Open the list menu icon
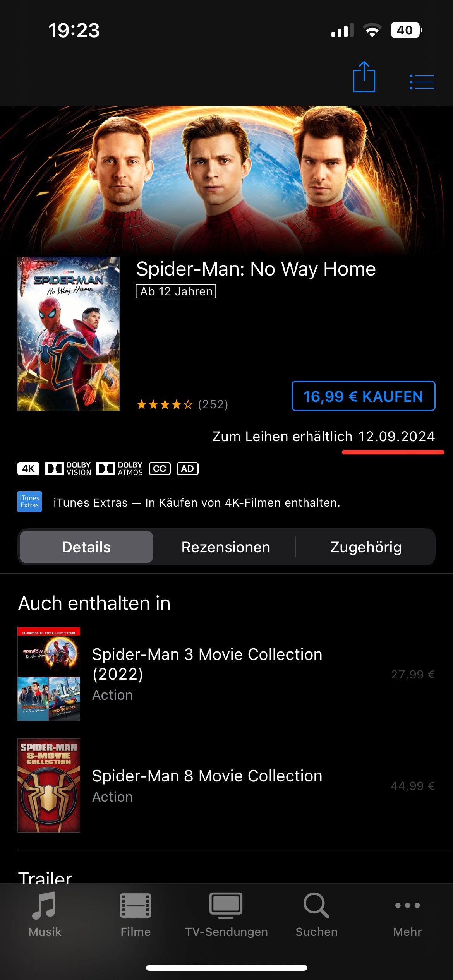 coord(422,82)
